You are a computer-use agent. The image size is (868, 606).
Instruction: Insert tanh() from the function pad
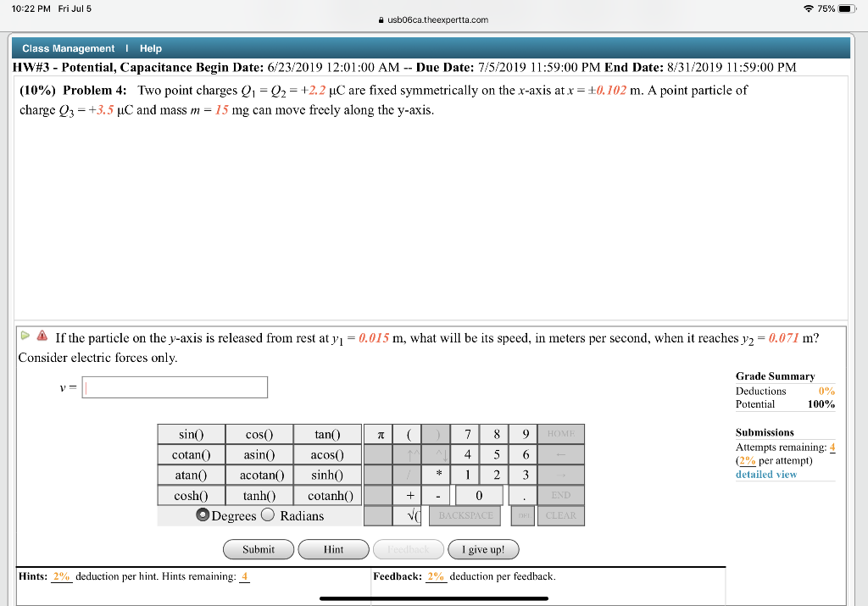click(x=259, y=495)
